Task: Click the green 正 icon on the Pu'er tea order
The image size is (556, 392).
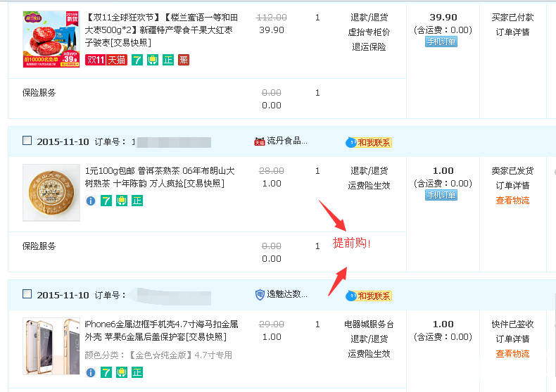Action: click(x=137, y=201)
